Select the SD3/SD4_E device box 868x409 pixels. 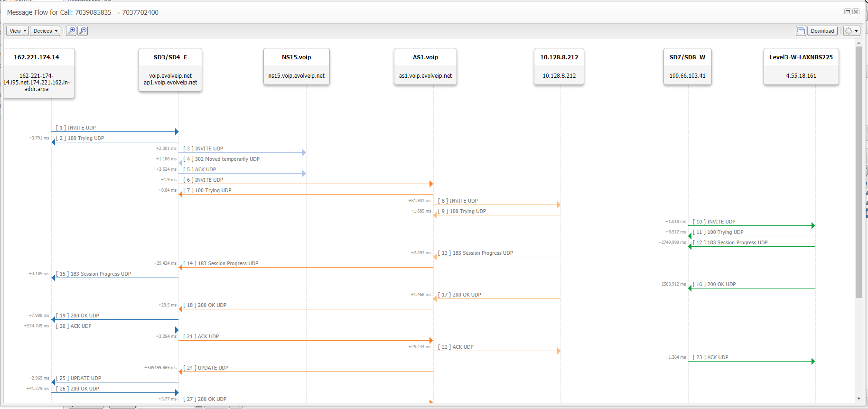(170, 69)
